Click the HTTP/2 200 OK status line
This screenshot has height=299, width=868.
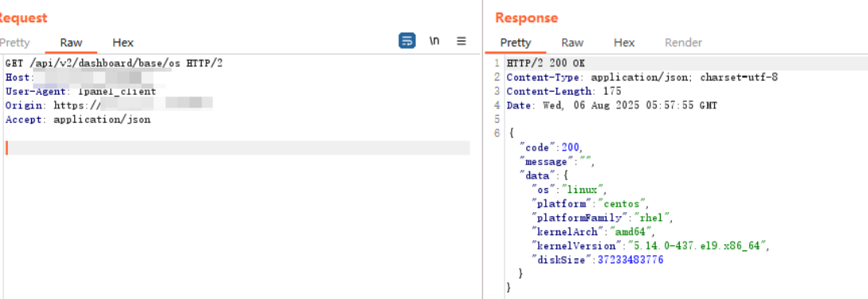pyautogui.click(x=546, y=63)
